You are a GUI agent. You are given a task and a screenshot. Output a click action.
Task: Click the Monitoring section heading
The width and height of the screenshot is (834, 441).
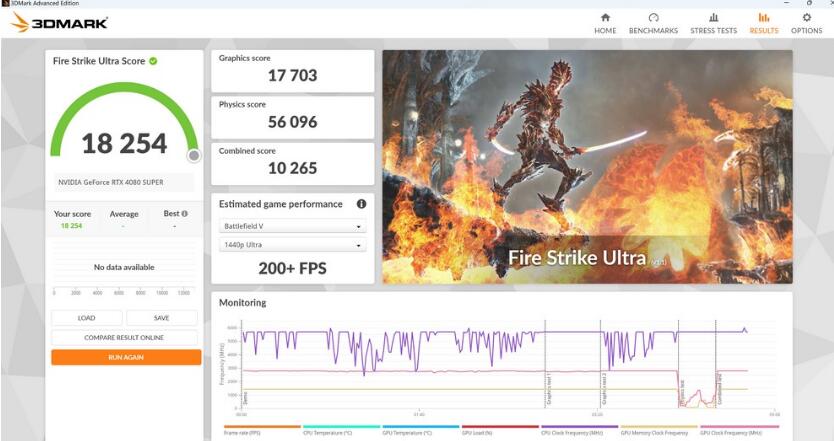[243, 303]
